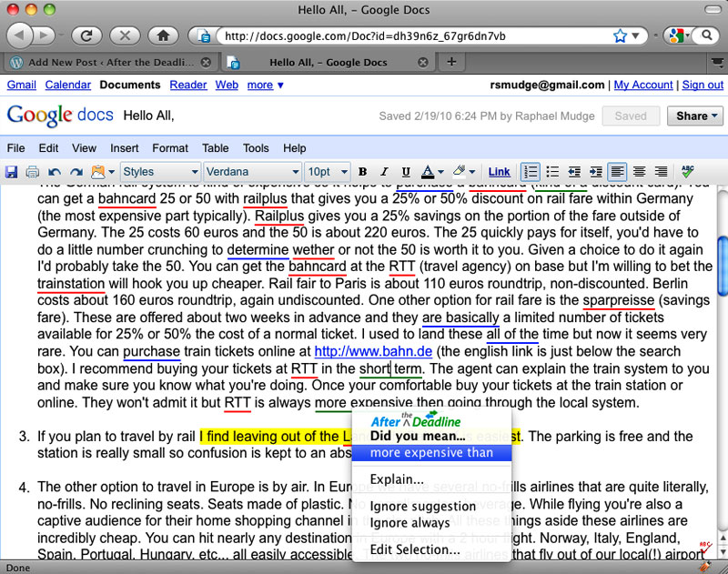This screenshot has height=574, width=728.
Task: Toggle the bulleted list button
Action: [x=552, y=172]
